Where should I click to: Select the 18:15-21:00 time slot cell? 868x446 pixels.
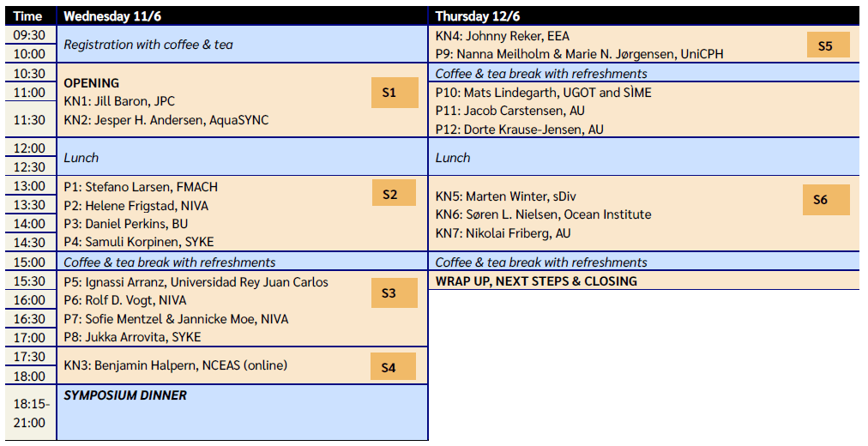pyautogui.click(x=30, y=413)
